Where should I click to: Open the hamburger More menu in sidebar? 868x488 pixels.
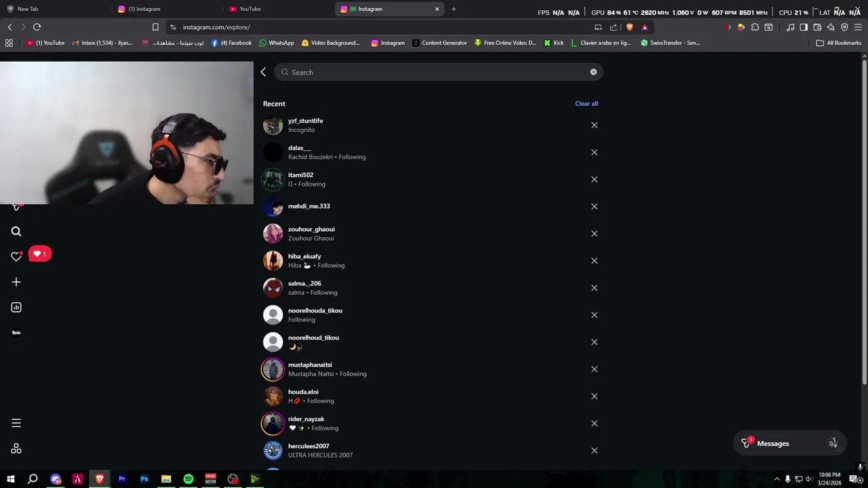point(16,423)
